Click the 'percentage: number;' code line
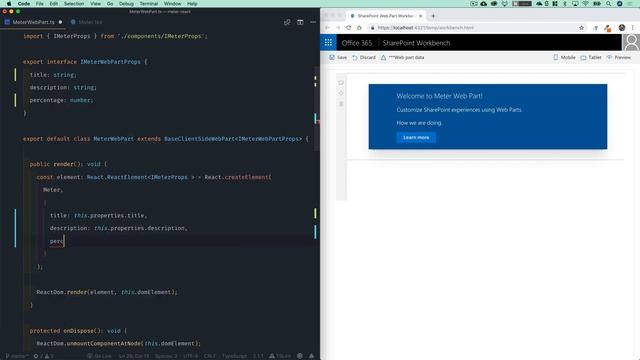 tap(61, 100)
